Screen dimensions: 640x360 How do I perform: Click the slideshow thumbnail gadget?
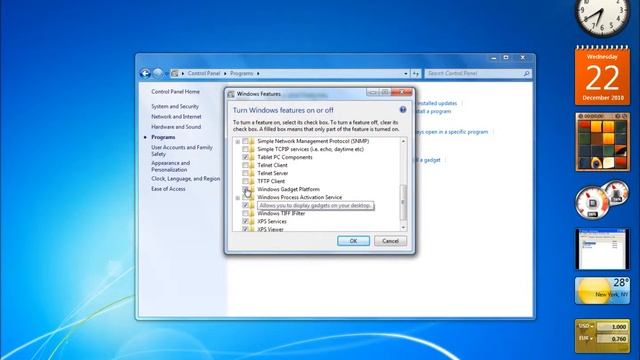click(602, 249)
